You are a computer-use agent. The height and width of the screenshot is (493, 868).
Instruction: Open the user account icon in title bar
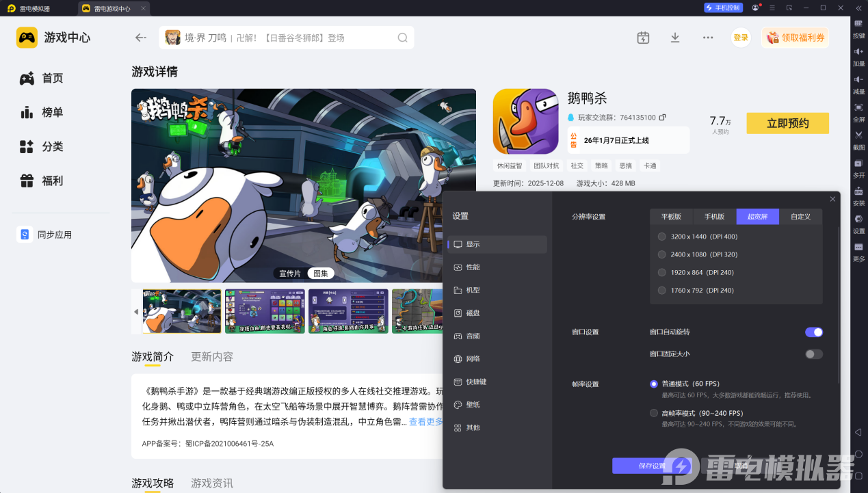[x=755, y=8]
